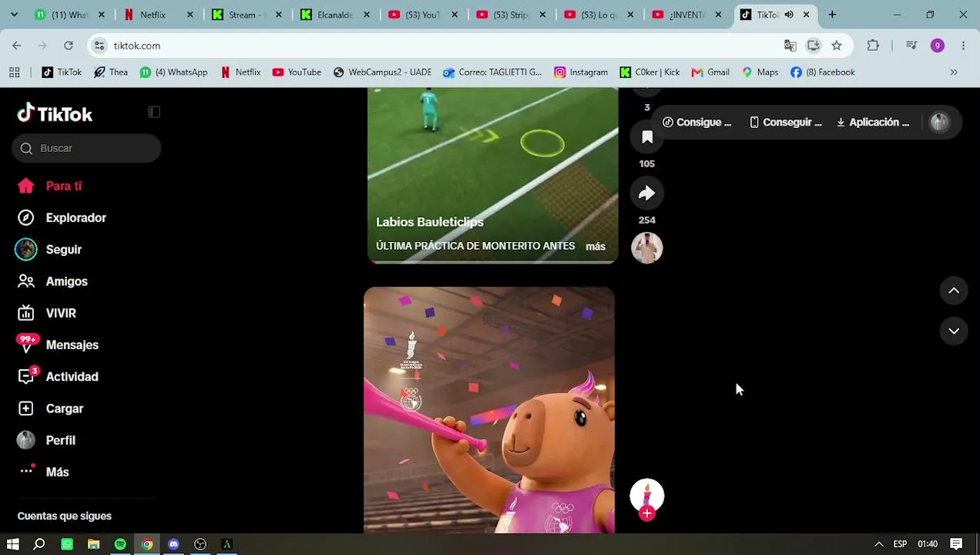Follow creator with red plus button
980x555 pixels.
[x=647, y=513]
